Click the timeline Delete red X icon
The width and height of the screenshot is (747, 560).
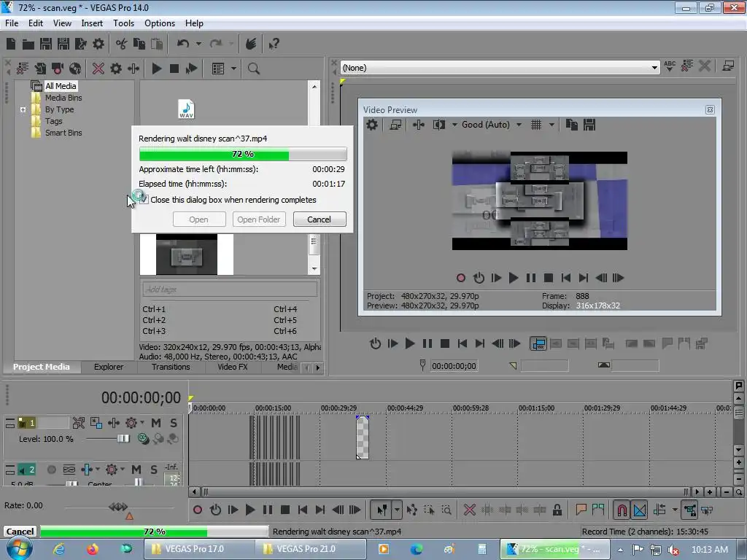point(470,510)
